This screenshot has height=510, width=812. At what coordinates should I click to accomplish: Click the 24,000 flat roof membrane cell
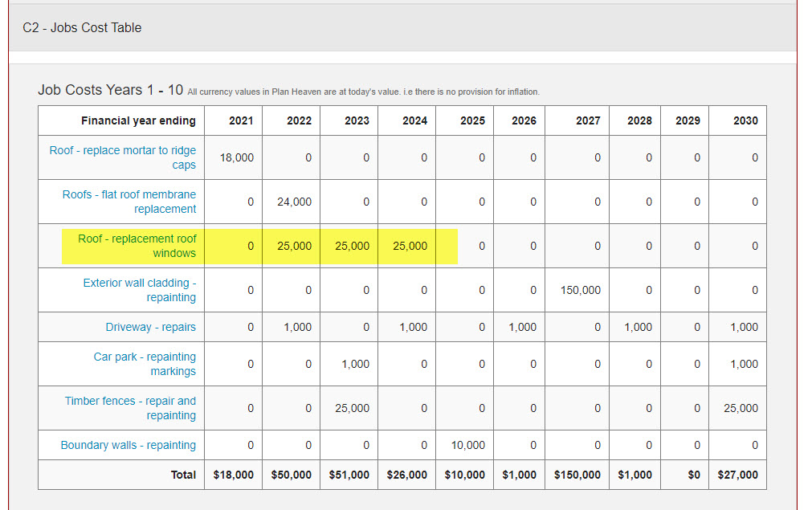(291, 202)
